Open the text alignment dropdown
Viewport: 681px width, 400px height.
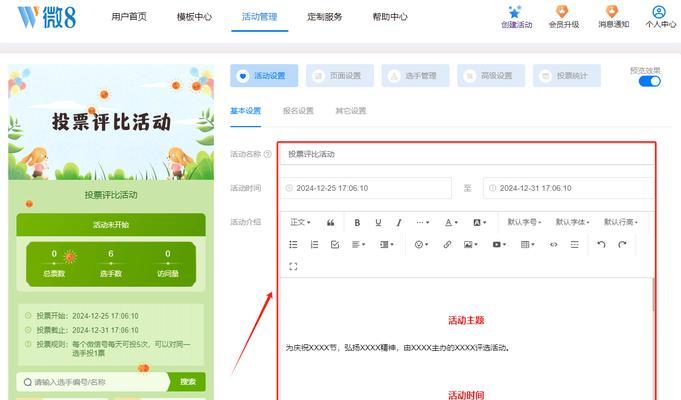click(x=358, y=245)
